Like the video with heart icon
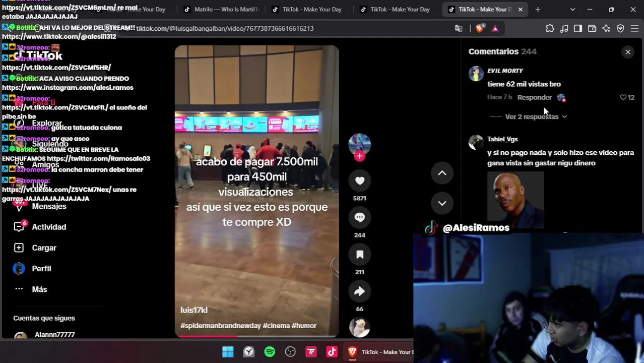The image size is (644, 363). [x=359, y=180]
